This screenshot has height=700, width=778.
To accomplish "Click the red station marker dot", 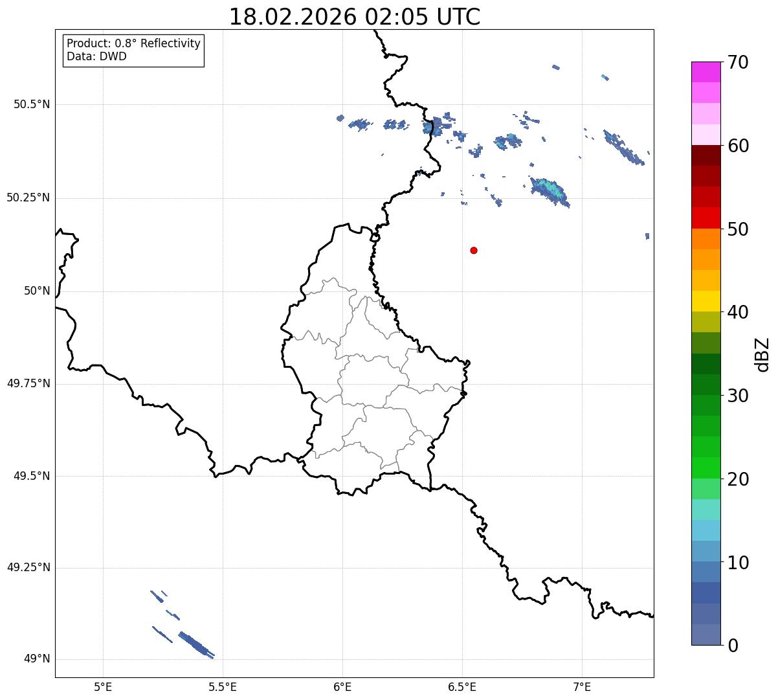I will [x=474, y=250].
